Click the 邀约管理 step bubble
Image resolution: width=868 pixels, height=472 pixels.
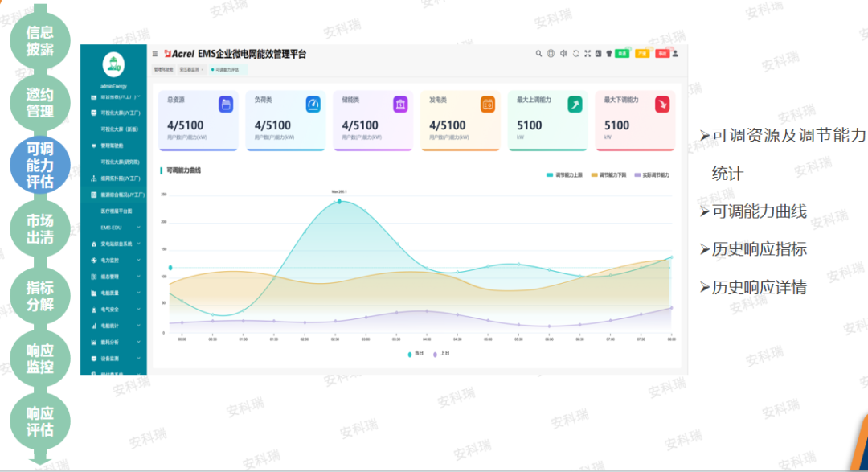click(40, 103)
